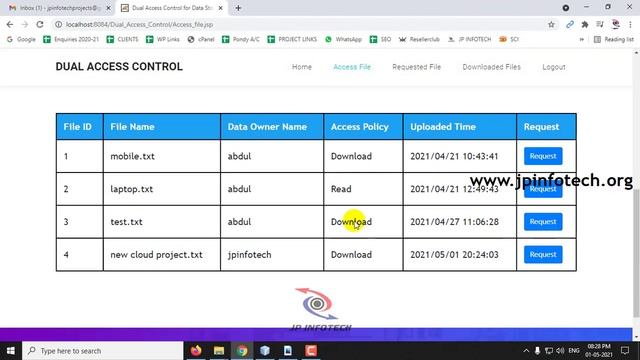This screenshot has height=360, width=640.
Task: Open the notification center icon
Action: coord(625,351)
